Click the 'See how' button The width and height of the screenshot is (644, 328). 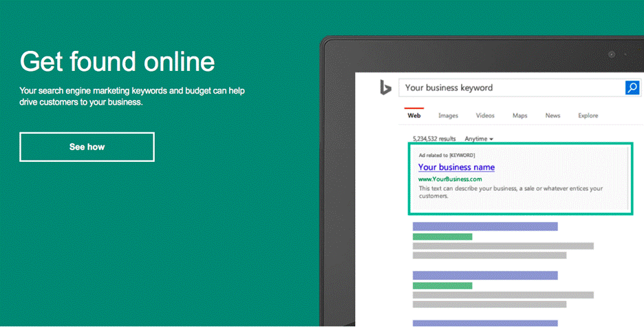click(x=87, y=147)
